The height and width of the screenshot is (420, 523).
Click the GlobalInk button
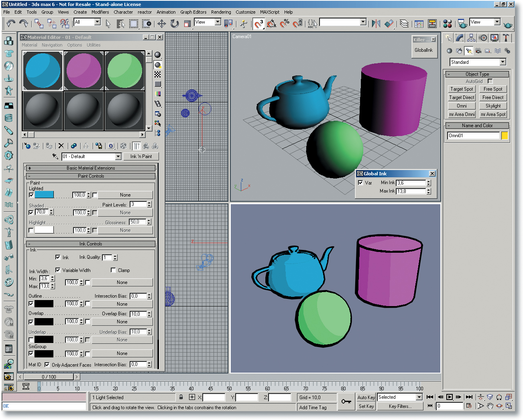(423, 50)
